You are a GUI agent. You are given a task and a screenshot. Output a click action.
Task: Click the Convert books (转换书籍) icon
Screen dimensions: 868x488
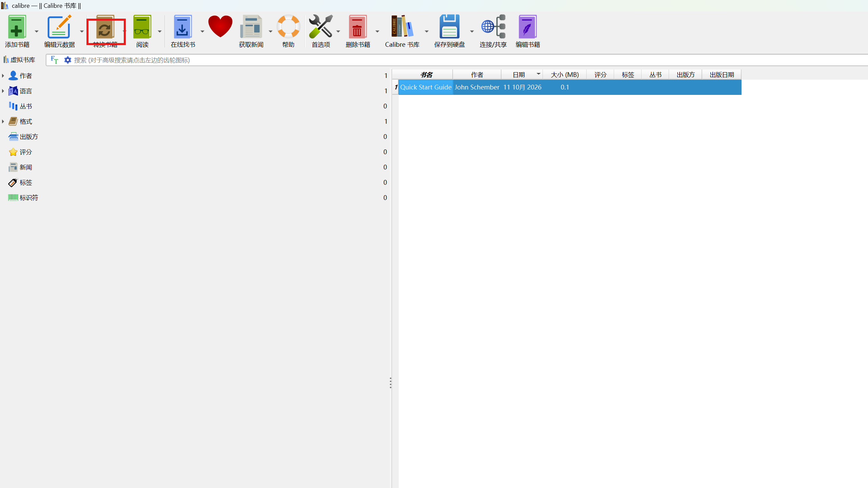coord(105,27)
